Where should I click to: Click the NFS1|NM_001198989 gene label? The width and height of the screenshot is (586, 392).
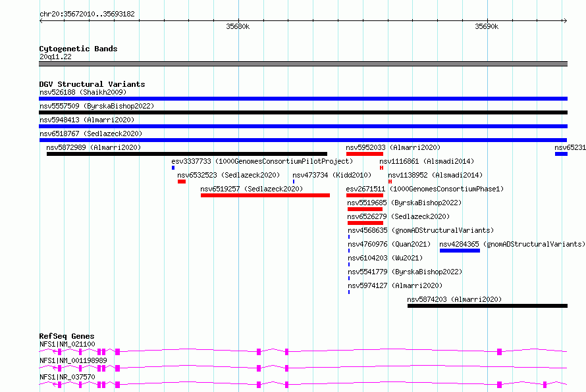click(x=73, y=360)
